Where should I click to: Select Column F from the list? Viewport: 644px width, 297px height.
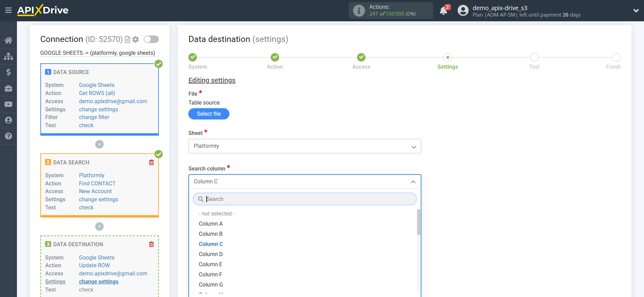(x=210, y=274)
